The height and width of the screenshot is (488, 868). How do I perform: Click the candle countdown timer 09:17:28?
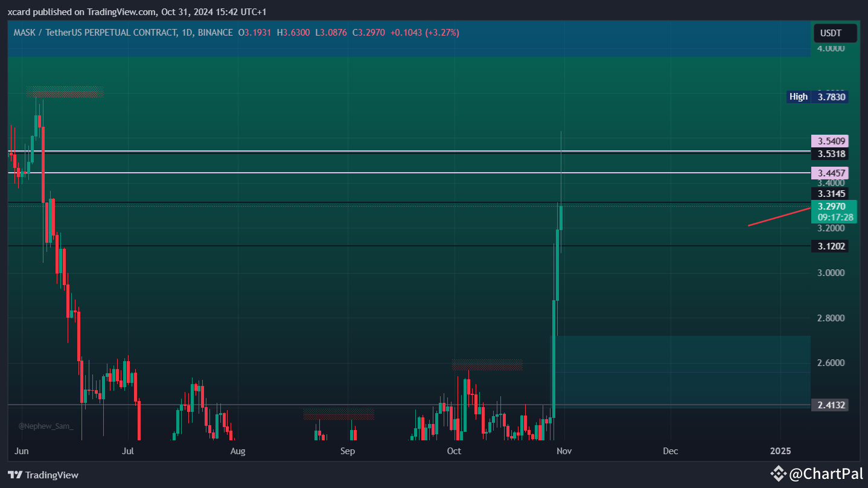(x=837, y=216)
